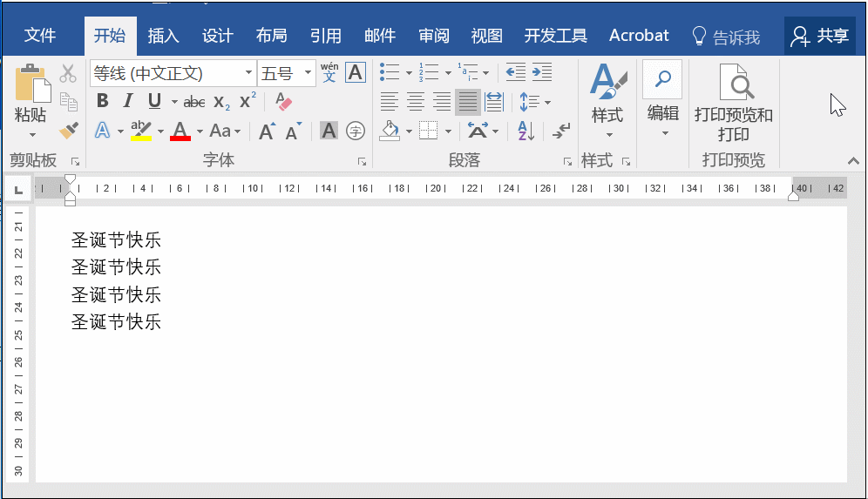Show or hide paragraph marks
The image size is (868, 499).
[x=560, y=131]
